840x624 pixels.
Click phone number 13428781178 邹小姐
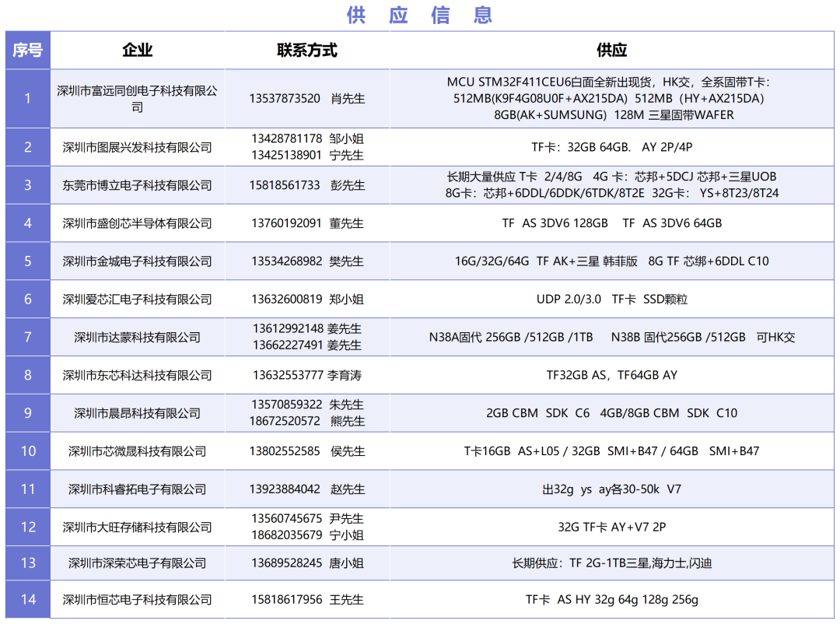point(307,138)
